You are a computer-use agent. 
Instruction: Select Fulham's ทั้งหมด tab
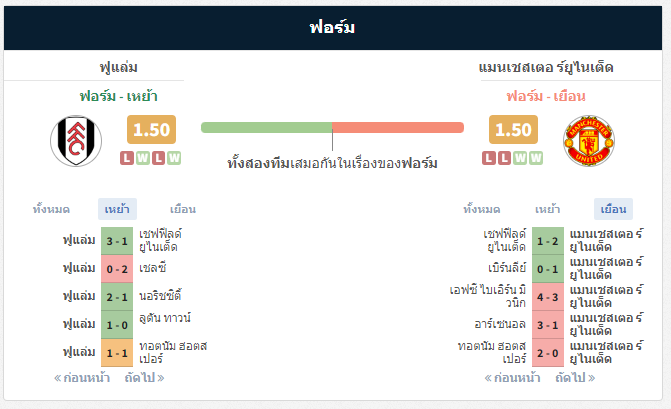pos(51,209)
